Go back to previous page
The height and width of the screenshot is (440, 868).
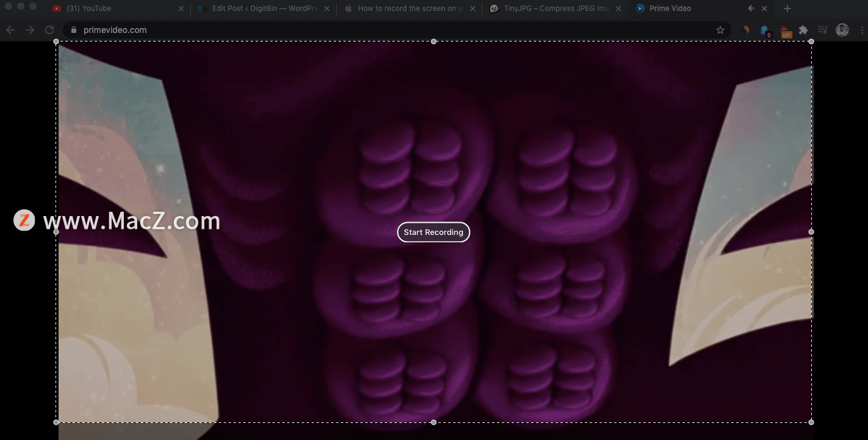(x=10, y=30)
